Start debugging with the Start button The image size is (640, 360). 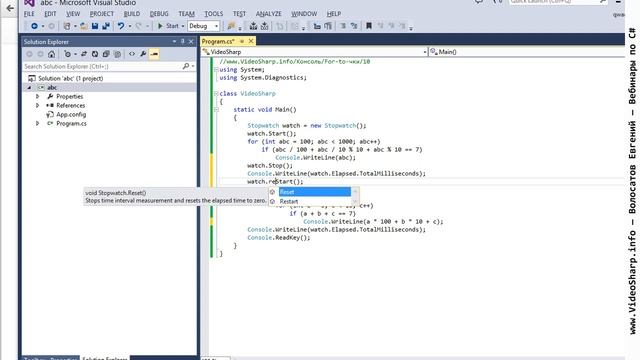pyautogui.click(x=168, y=26)
